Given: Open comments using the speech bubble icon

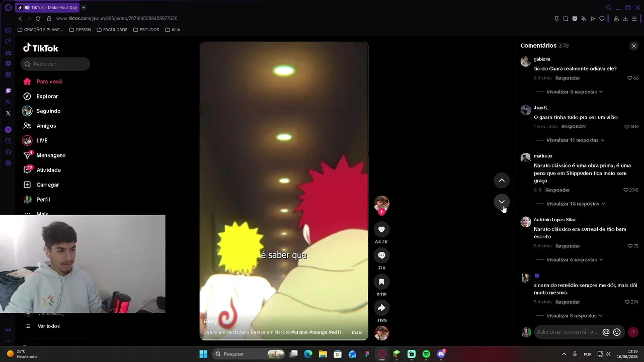Looking at the screenshot, I should pyautogui.click(x=381, y=255).
